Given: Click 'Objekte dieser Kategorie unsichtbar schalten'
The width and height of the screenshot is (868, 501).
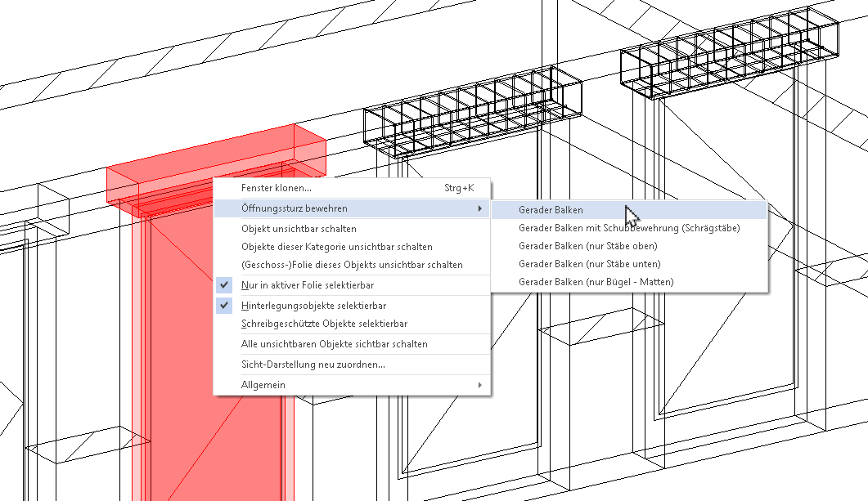Looking at the screenshot, I should coord(352,247).
